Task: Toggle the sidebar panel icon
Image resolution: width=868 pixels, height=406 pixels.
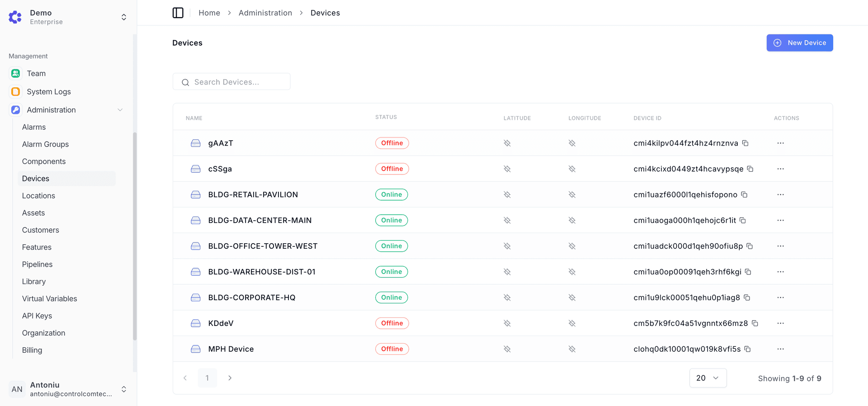Action: 178,13
